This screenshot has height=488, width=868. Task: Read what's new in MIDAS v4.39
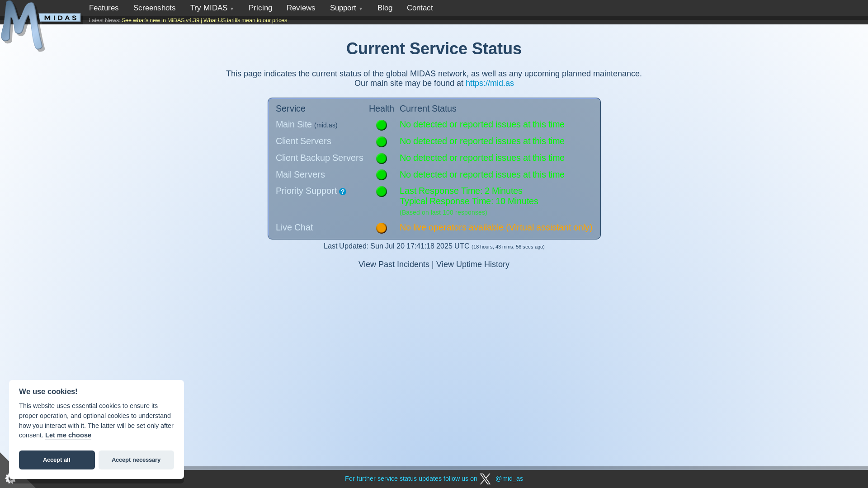coord(160,20)
